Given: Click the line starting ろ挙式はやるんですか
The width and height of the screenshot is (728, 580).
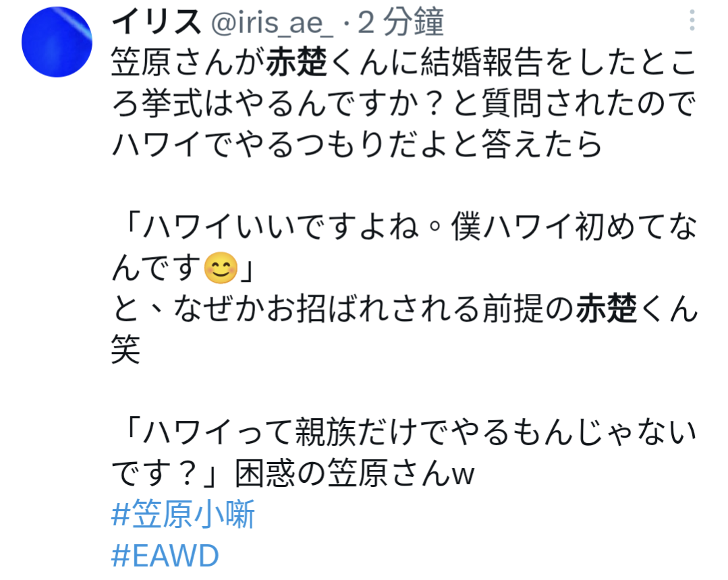Looking at the screenshot, I should click(x=404, y=103).
